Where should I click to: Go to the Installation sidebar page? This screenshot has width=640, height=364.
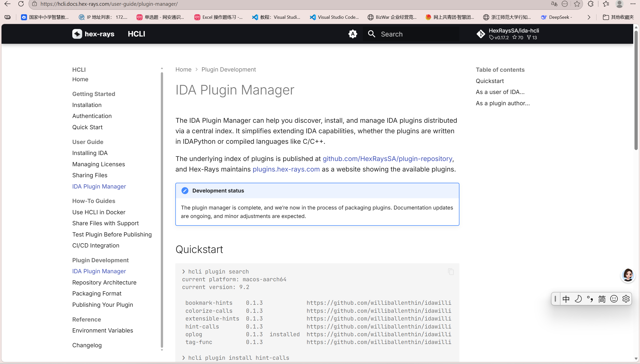(x=87, y=105)
